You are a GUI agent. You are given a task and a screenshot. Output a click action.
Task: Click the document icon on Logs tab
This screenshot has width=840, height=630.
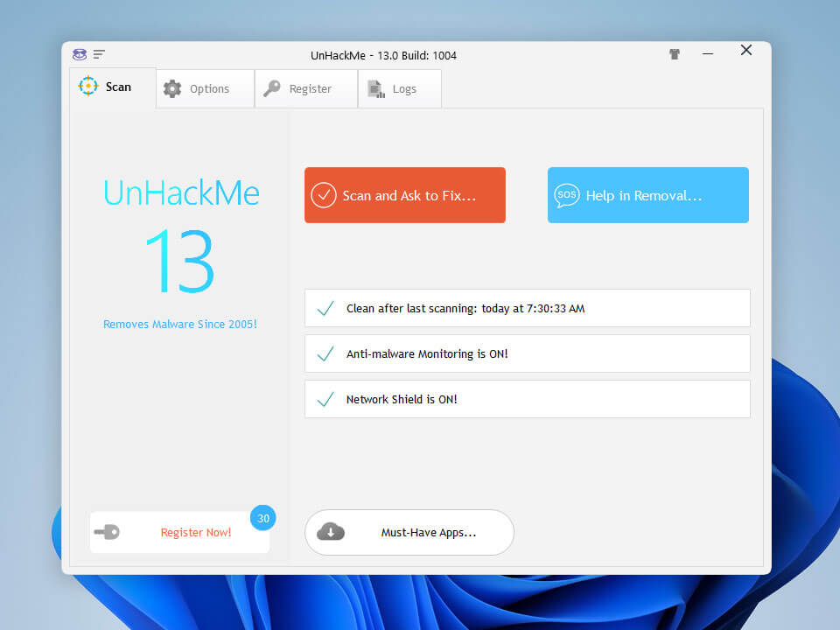coord(376,88)
